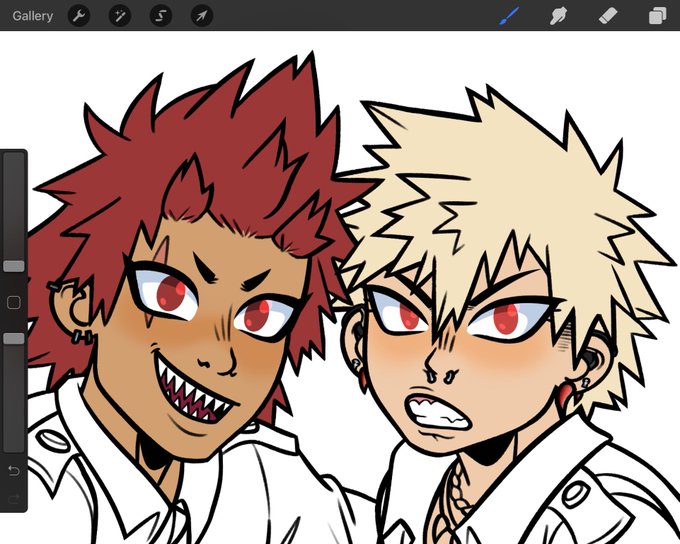Image resolution: width=680 pixels, height=544 pixels.
Task: Activate the Transform arrow tool
Action: (202, 16)
